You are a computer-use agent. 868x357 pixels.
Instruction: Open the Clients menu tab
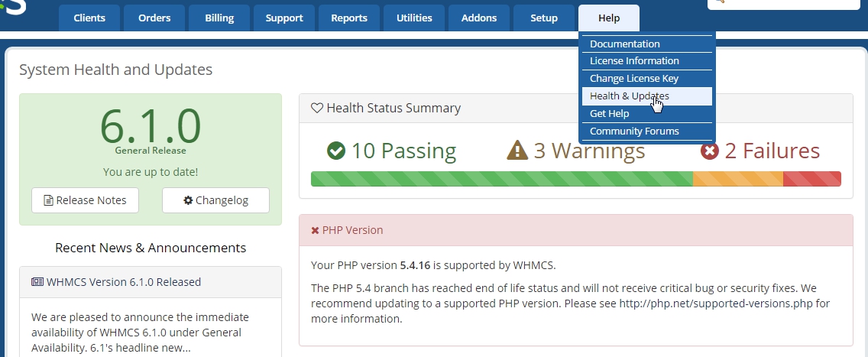(89, 18)
